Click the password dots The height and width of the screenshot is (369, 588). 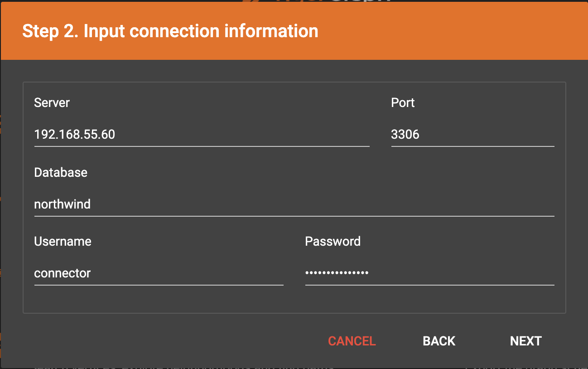(x=337, y=273)
